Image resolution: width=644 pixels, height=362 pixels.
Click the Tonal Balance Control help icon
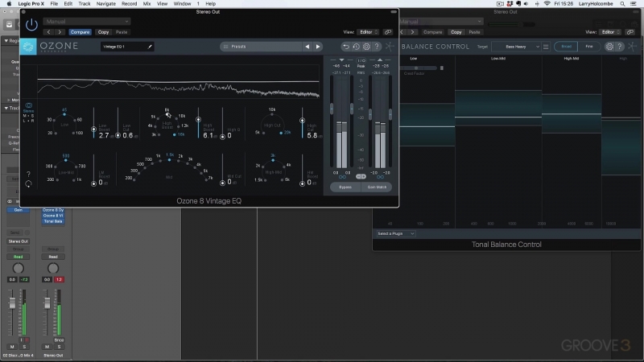click(x=620, y=47)
